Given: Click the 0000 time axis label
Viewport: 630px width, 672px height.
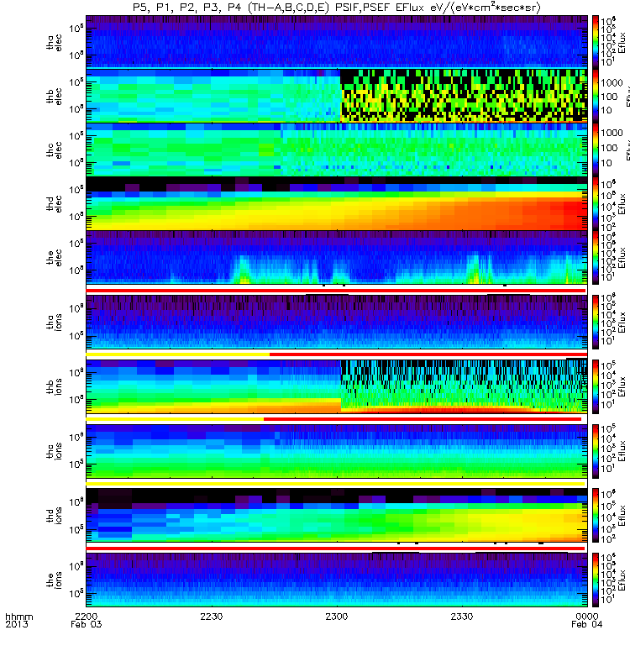Looking at the screenshot, I should click(x=587, y=617).
